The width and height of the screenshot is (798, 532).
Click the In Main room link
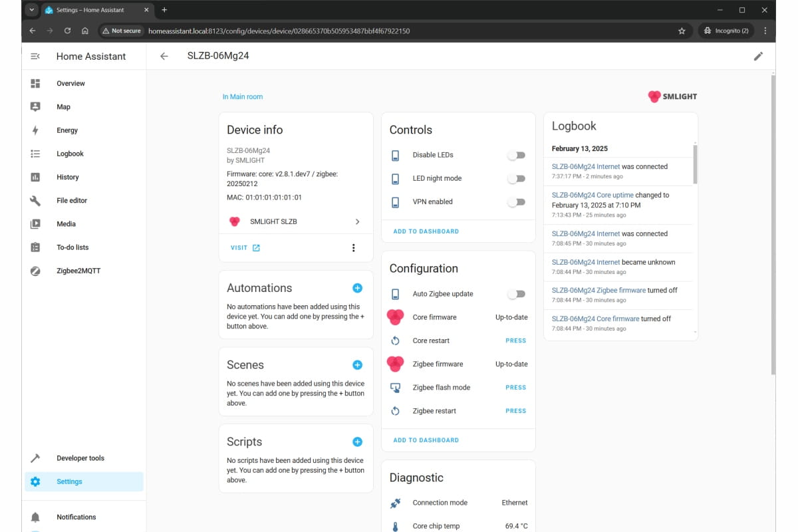click(x=242, y=97)
